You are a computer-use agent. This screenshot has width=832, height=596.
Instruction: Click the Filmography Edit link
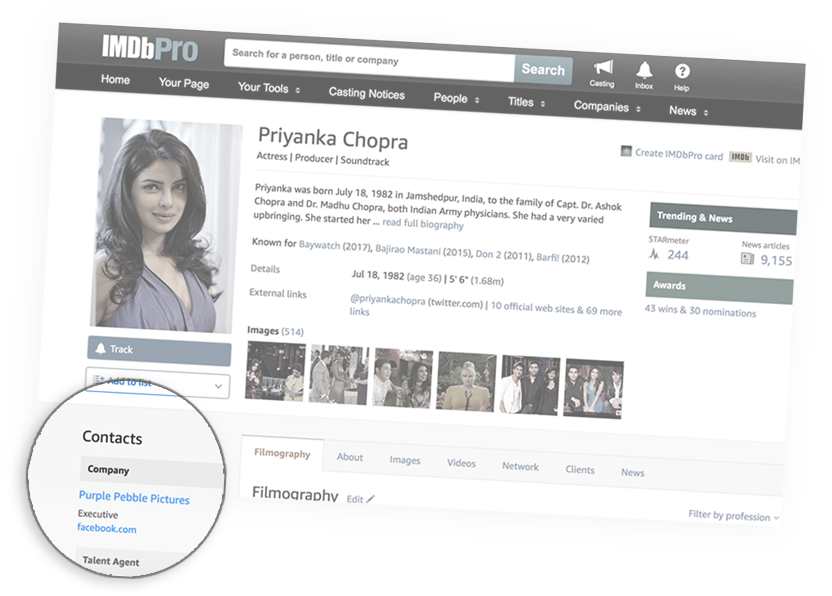tap(355, 499)
